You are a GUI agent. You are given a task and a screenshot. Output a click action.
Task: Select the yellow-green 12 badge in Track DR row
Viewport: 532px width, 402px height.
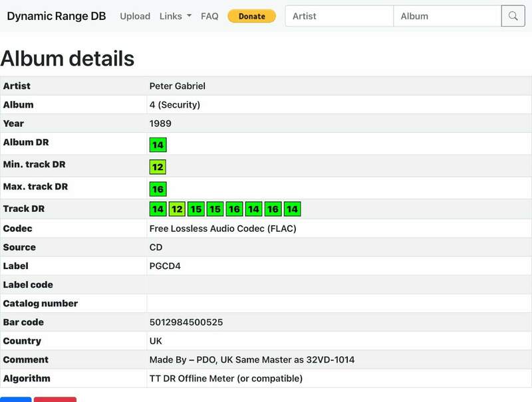click(x=177, y=209)
